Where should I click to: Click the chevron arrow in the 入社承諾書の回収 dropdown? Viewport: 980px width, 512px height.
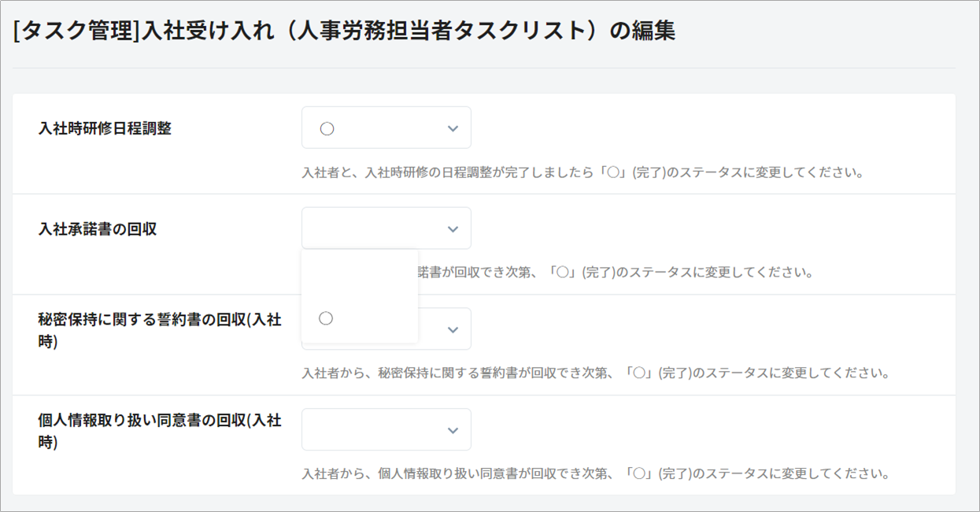453,229
